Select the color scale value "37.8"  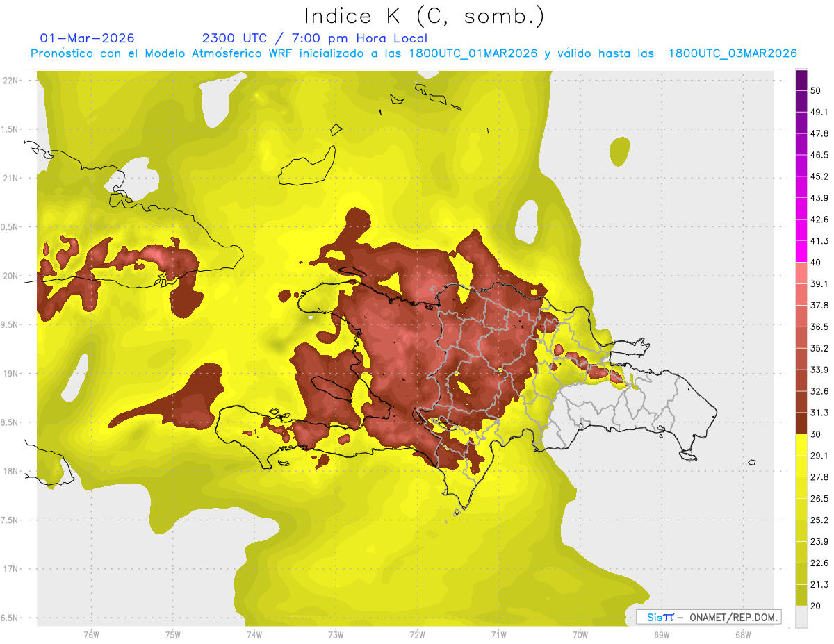pos(819,305)
